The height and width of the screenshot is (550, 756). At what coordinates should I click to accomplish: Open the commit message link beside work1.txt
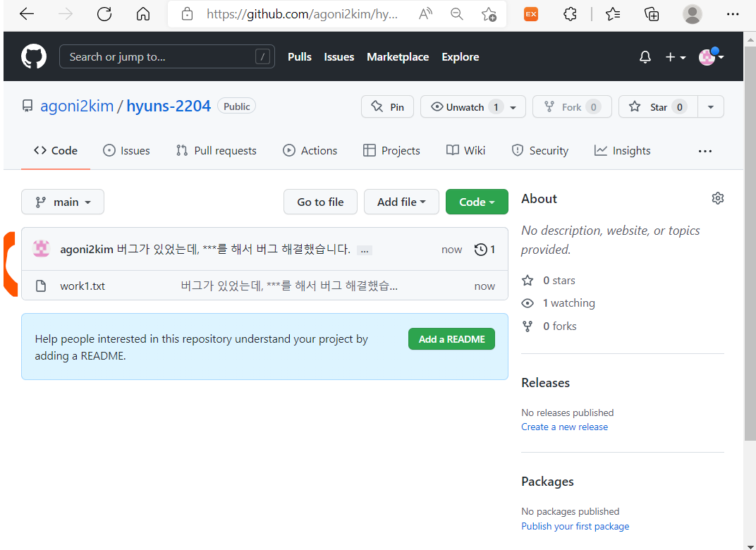coord(289,286)
